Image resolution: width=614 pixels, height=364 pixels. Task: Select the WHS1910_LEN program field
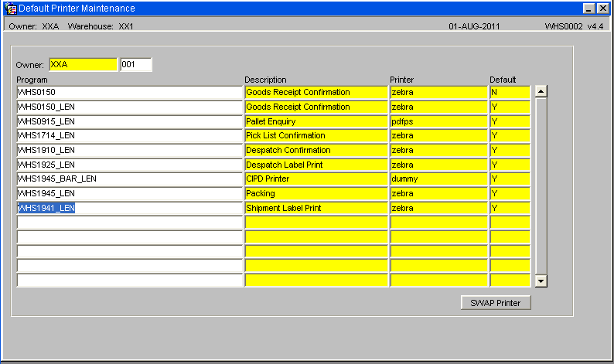(130, 150)
